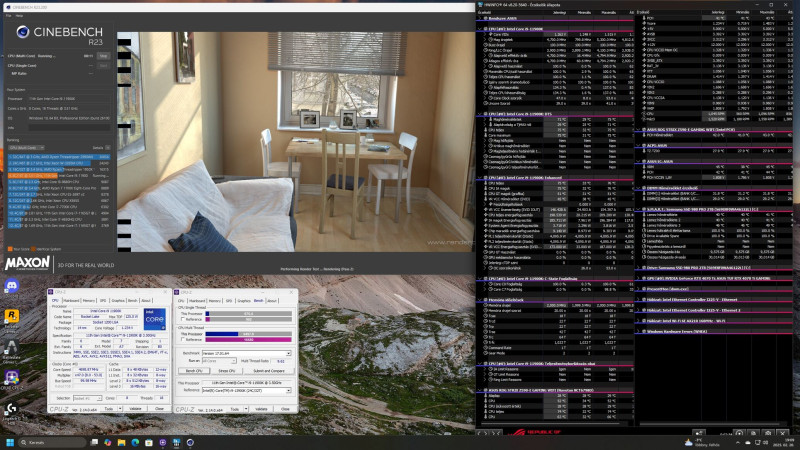This screenshot has width=800, height=450.
Task: Select the orange running Intel Core i9 ranking row
Action: (x=59, y=176)
